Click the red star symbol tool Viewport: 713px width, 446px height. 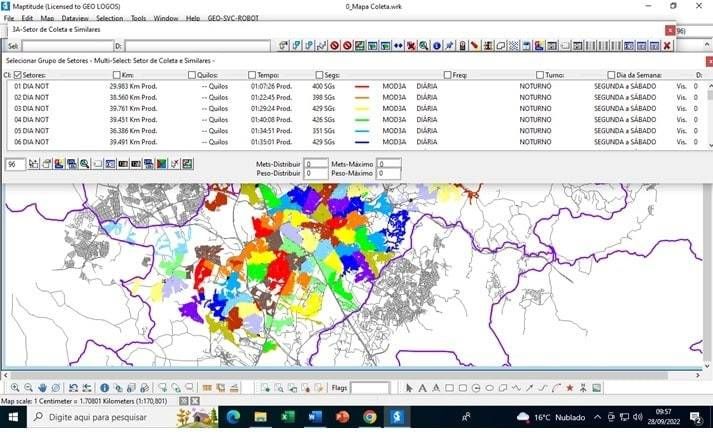point(570,388)
